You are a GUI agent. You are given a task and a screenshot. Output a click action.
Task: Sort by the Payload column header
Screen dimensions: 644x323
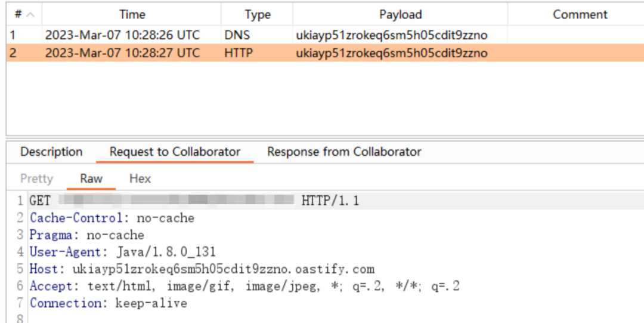pyautogui.click(x=400, y=14)
